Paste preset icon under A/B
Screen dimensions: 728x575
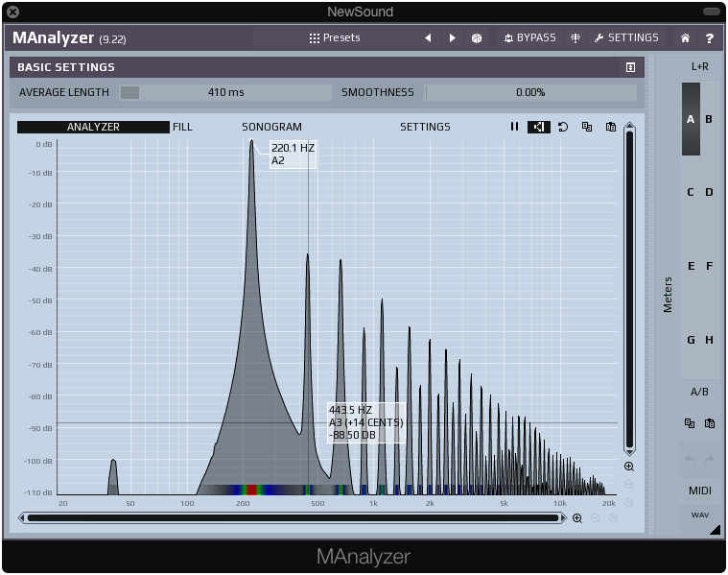[x=710, y=423]
